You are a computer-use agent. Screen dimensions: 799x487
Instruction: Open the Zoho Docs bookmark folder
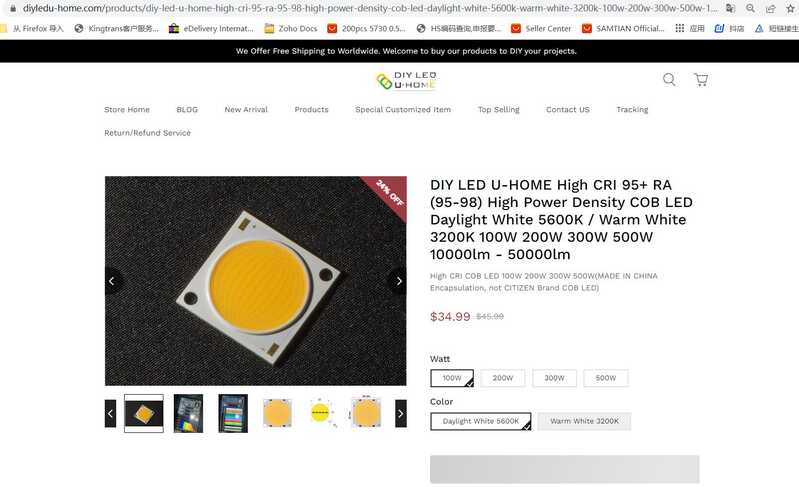[291, 29]
